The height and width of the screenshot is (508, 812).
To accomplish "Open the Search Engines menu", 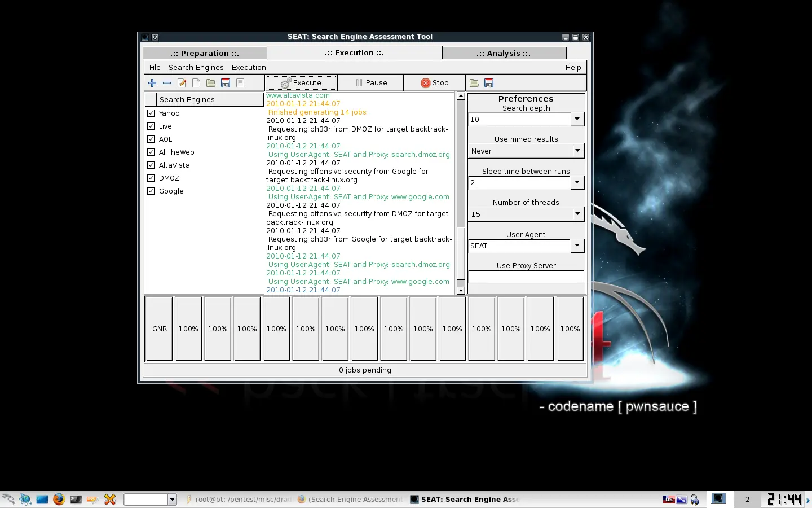I will (x=196, y=67).
